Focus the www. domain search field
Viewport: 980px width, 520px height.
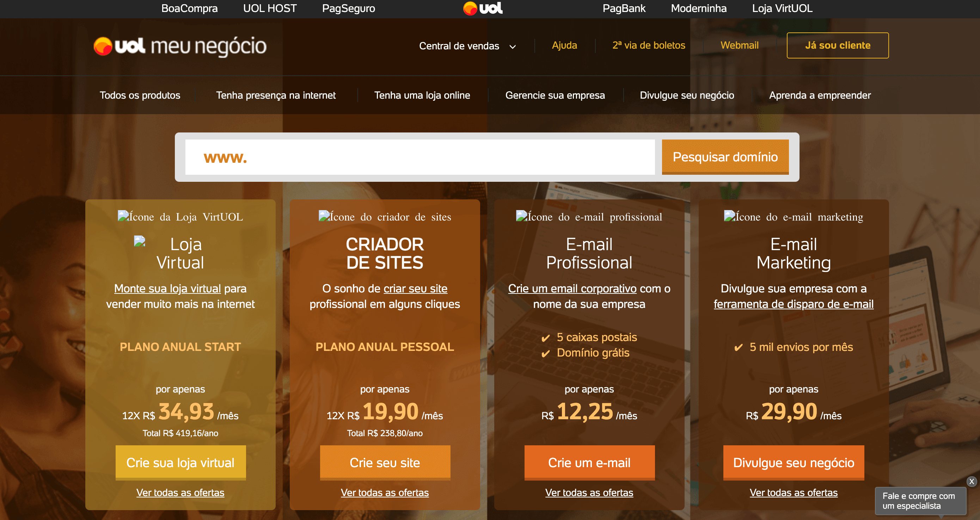click(420, 157)
